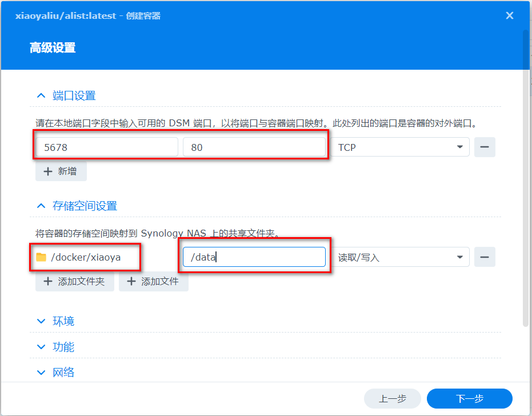Close the 创建容器 dialog with X
Viewport: 532px width, 416px height.
510,16
